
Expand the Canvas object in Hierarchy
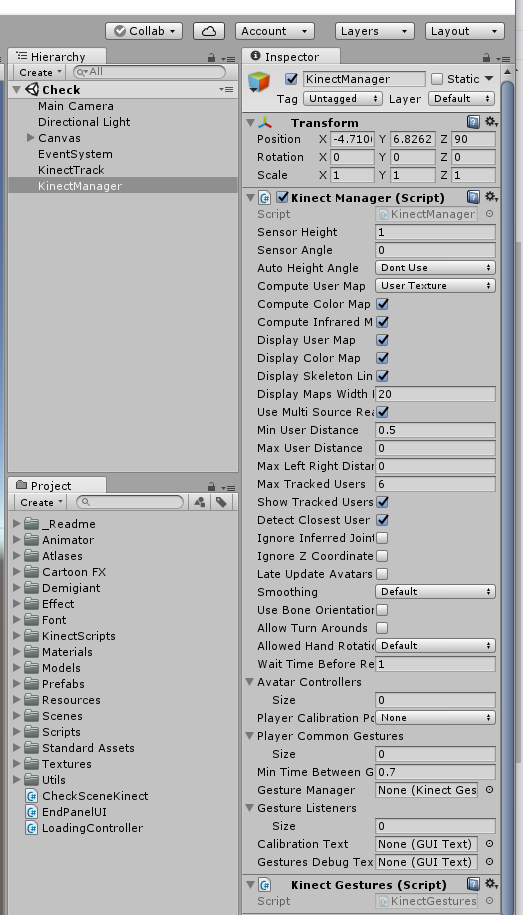(30, 138)
